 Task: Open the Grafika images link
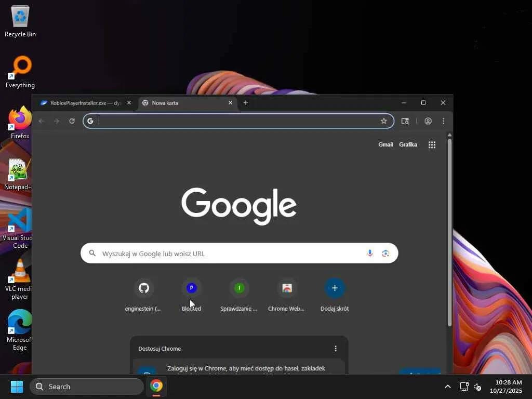point(408,144)
